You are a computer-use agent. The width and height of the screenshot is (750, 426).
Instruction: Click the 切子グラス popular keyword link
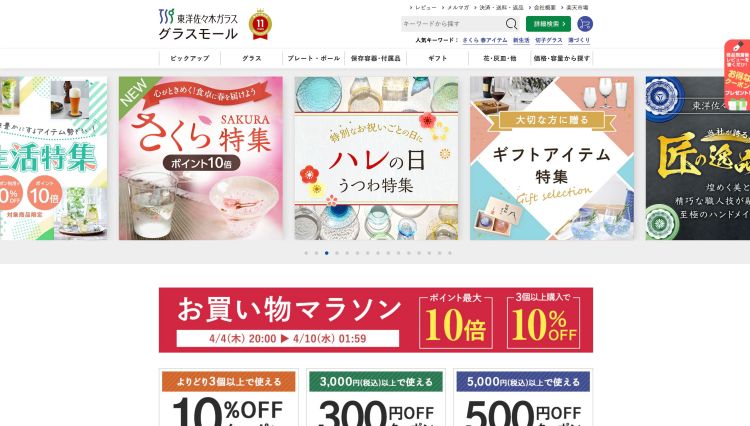point(549,41)
